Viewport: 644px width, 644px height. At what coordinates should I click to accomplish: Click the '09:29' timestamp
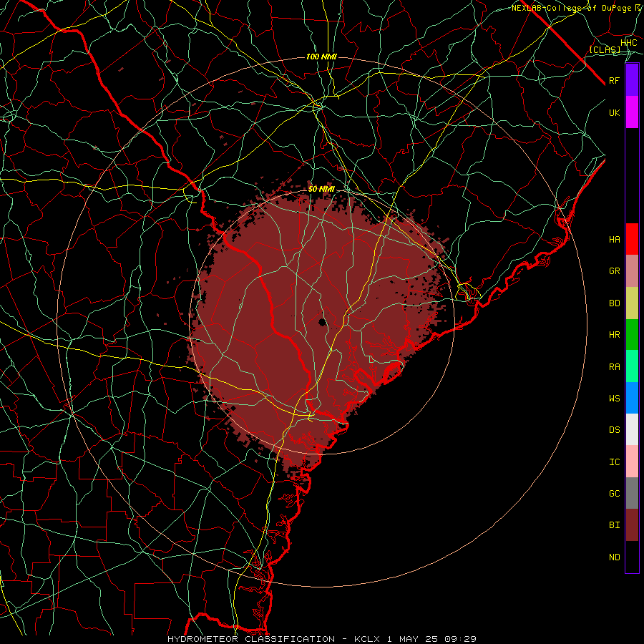pyautogui.click(x=462, y=639)
